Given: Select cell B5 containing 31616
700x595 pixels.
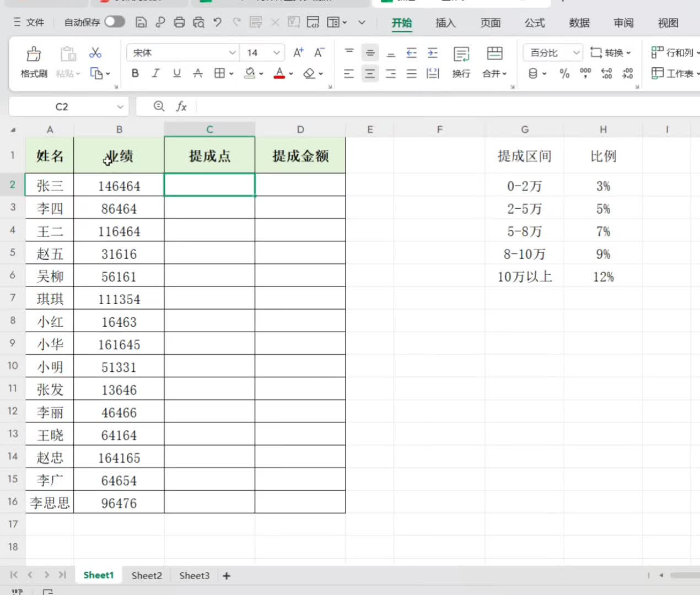Looking at the screenshot, I should [119, 253].
